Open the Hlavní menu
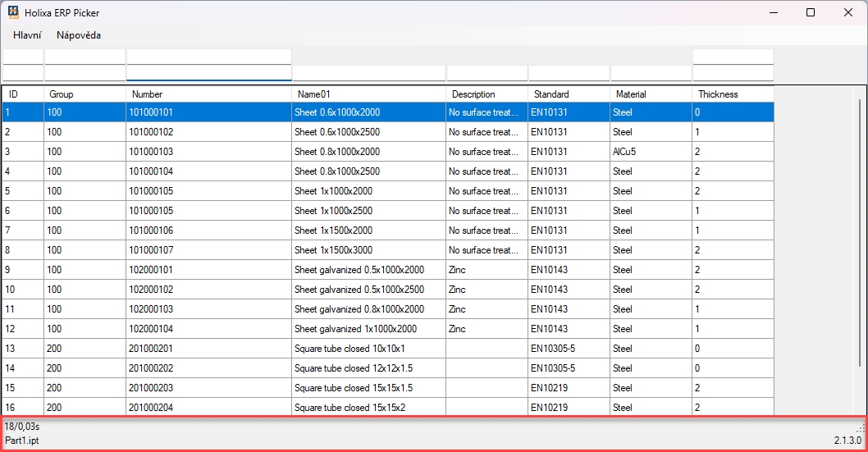The image size is (868, 452). click(27, 35)
